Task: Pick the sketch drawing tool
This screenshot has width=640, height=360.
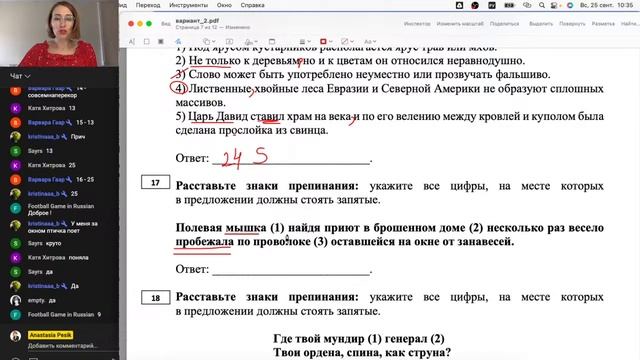Action: pyautogui.click(x=178, y=42)
